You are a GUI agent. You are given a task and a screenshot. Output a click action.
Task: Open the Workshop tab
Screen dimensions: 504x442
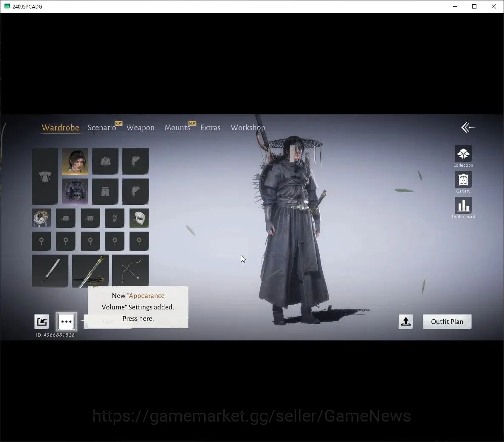coord(248,127)
